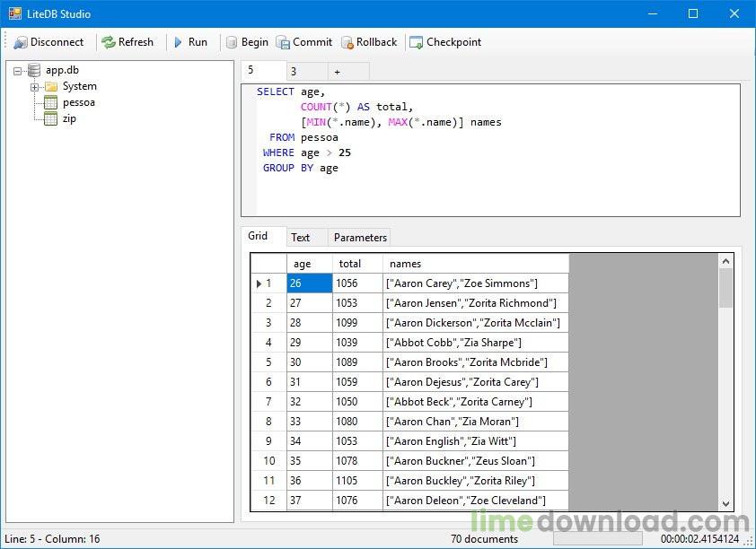The width and height of the screenshot is (756, 549).
Task: Switch to the Text results tab
Action: pyautogui.click(x=301, y=238)
